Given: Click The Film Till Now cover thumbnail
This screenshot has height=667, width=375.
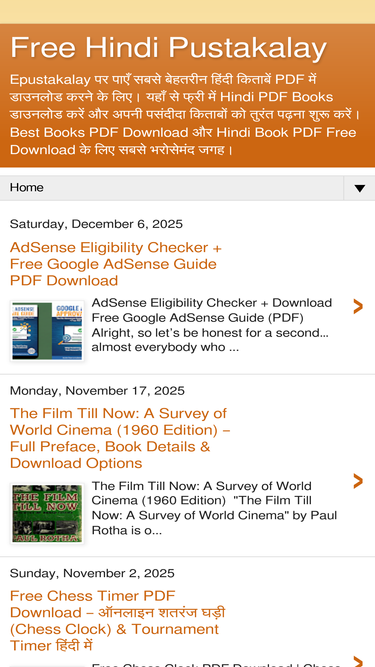Looking at the screenshot, I should 47,513.
